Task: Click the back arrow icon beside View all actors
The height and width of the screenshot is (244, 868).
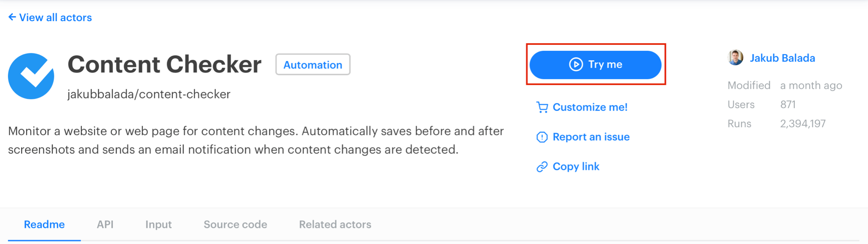Action: coord(12,17)
